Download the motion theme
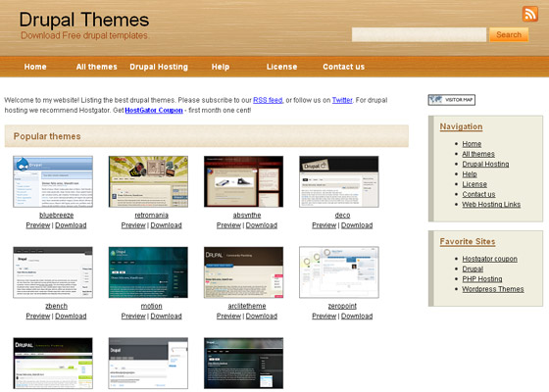 (166, 316)
